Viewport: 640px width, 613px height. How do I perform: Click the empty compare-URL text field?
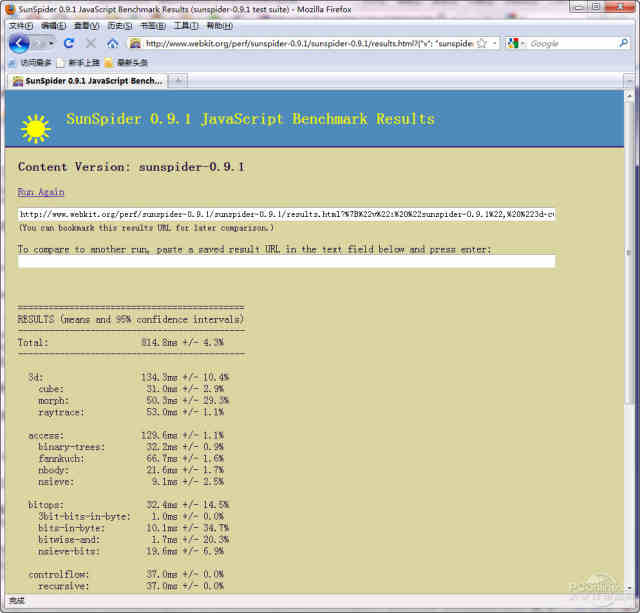[x=287, y=261]
